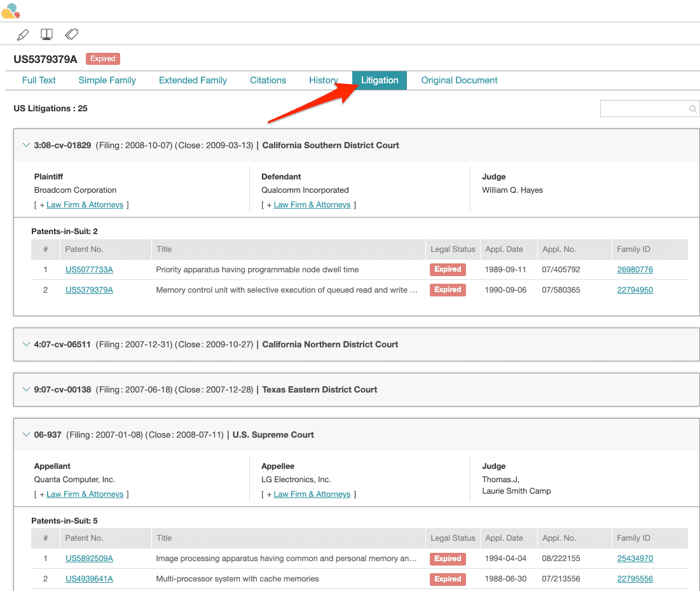
Task: Click the tag label icon
Action: [71, 34]
